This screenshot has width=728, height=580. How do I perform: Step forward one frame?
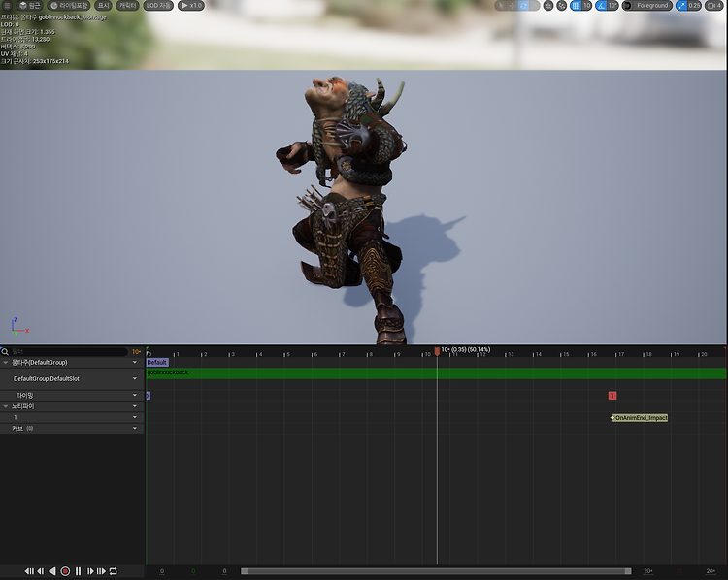point(90,571)
